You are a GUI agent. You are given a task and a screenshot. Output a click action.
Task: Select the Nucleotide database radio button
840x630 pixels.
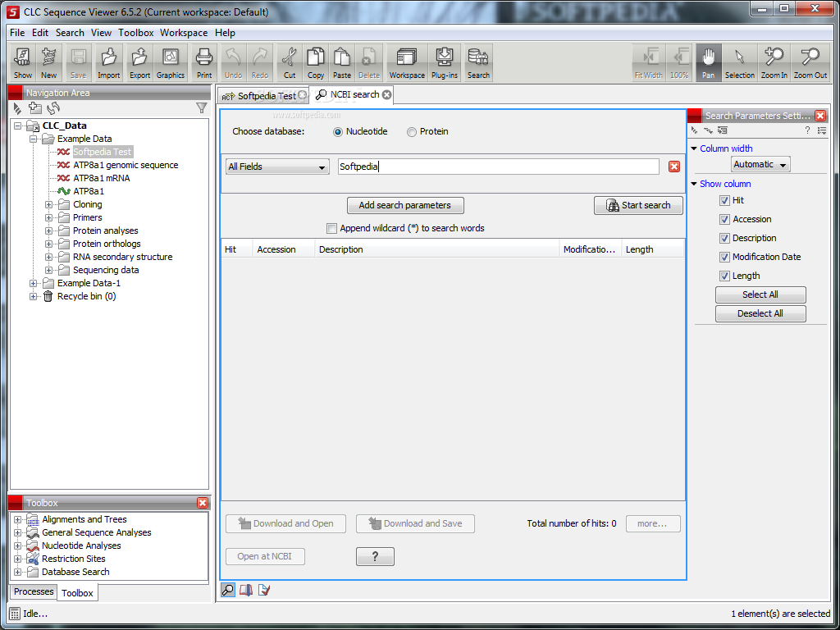tap(337, 132)
